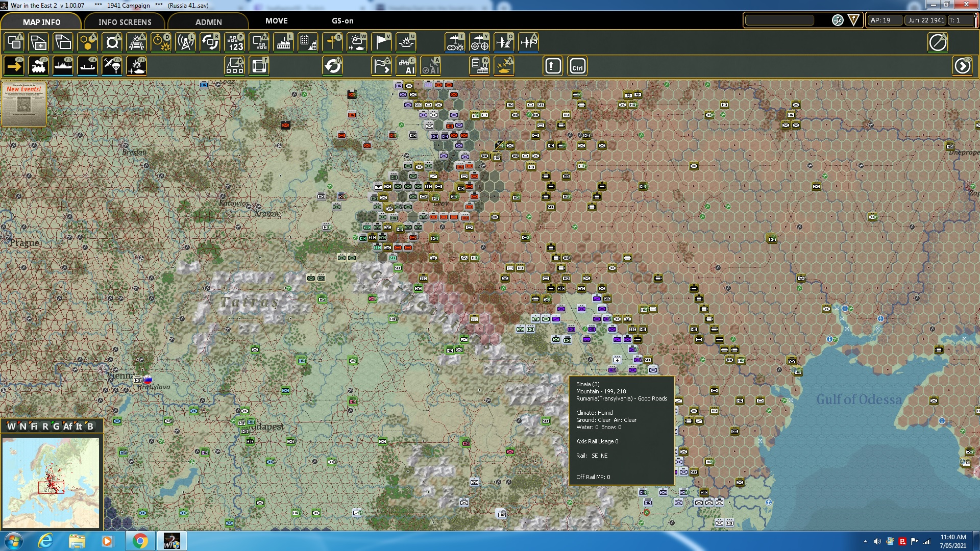980x551 pixels.
Task: Open the Windows Start menu
Action: pyautogui.click(x=14, y=541)
